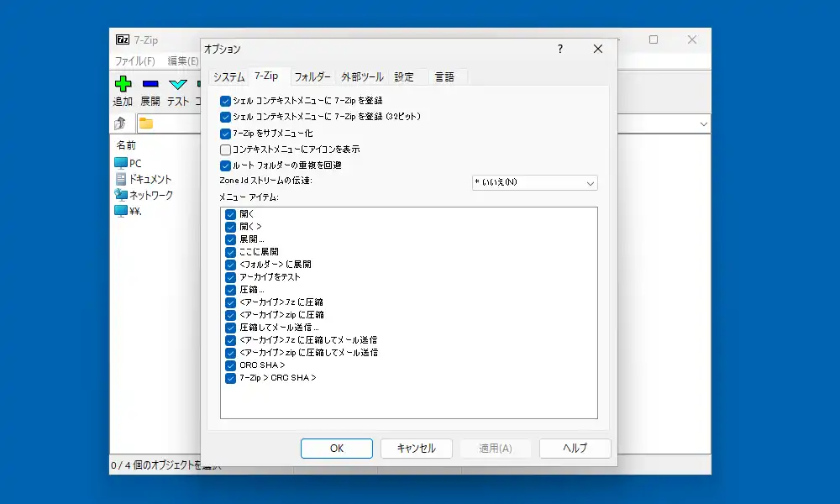Click the キャンセル button

click(417, 449)
